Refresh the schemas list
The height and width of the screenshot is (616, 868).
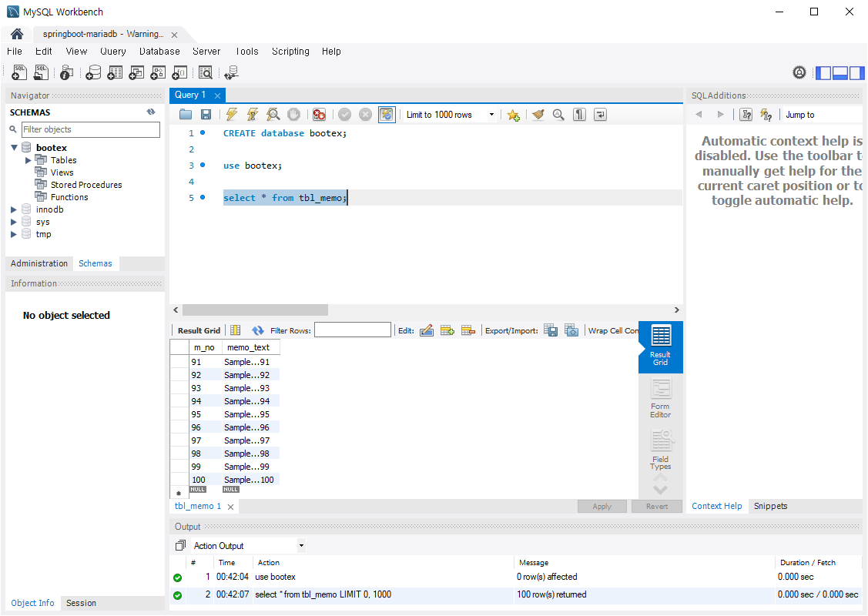point(151,112)
